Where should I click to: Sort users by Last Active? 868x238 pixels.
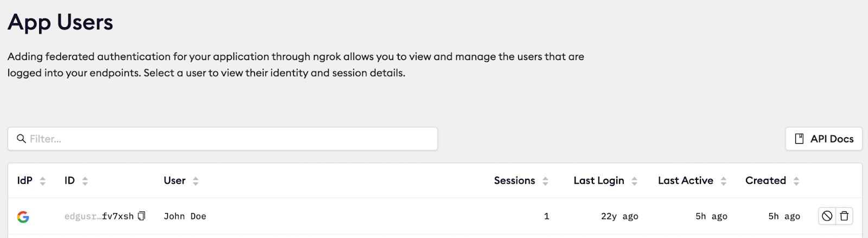(x=723, y=181)
